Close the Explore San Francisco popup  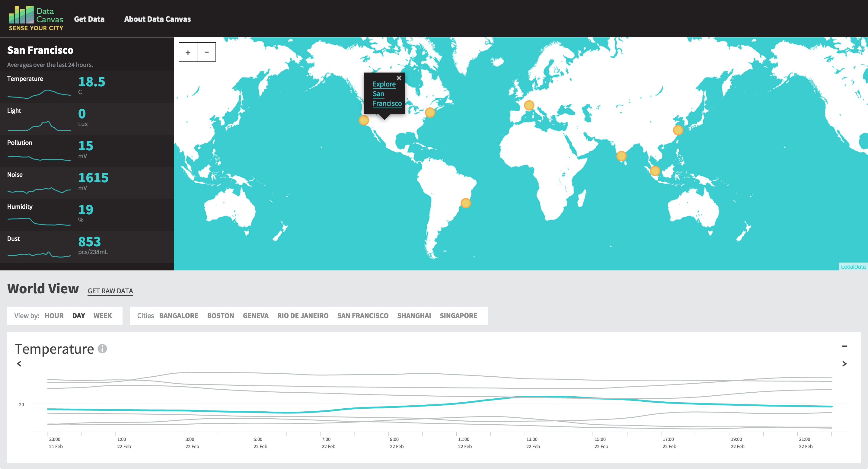[399, 78]
